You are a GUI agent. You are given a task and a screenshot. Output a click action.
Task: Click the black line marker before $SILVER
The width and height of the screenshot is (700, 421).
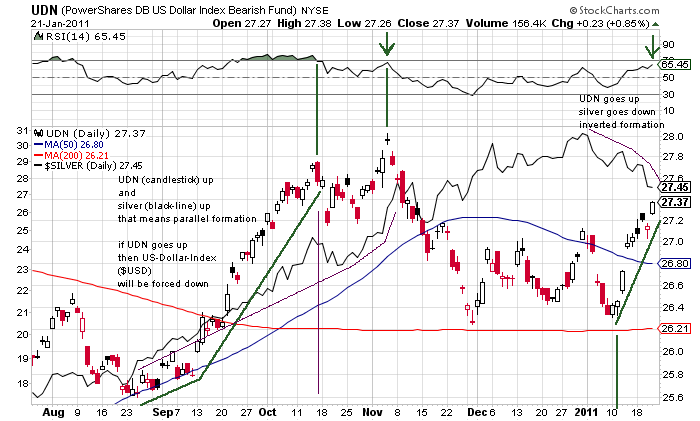[38, 166]
